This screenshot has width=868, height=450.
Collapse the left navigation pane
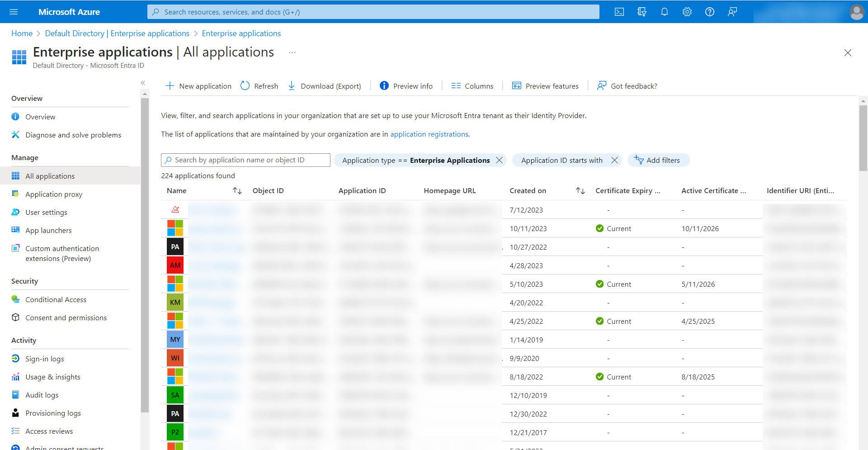143,83
